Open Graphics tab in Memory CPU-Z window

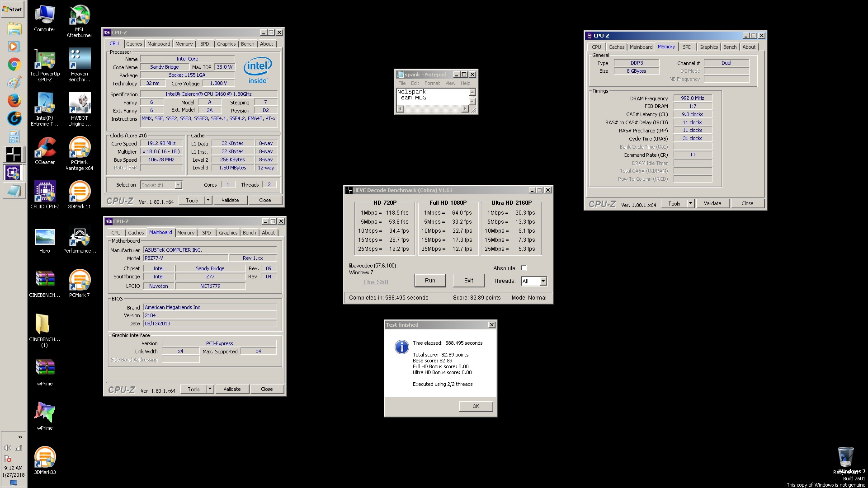708,47
